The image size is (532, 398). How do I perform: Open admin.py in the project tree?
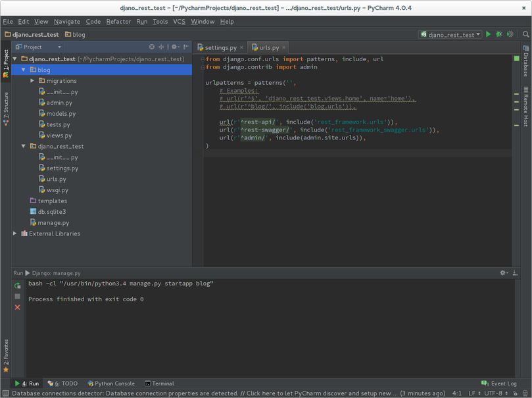[56, 103]
